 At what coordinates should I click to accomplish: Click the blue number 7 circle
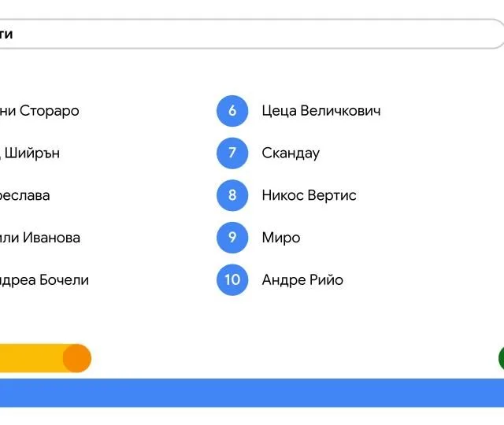click(x=232, y=153)
